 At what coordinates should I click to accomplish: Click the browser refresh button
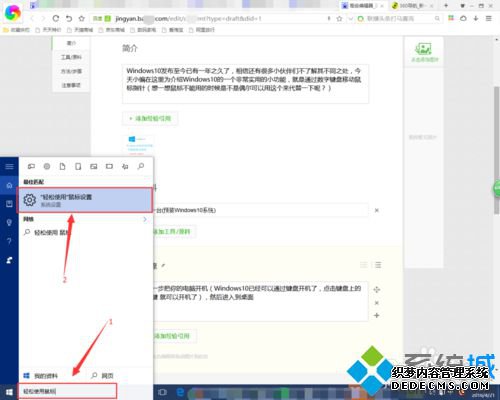coord(56,18)
